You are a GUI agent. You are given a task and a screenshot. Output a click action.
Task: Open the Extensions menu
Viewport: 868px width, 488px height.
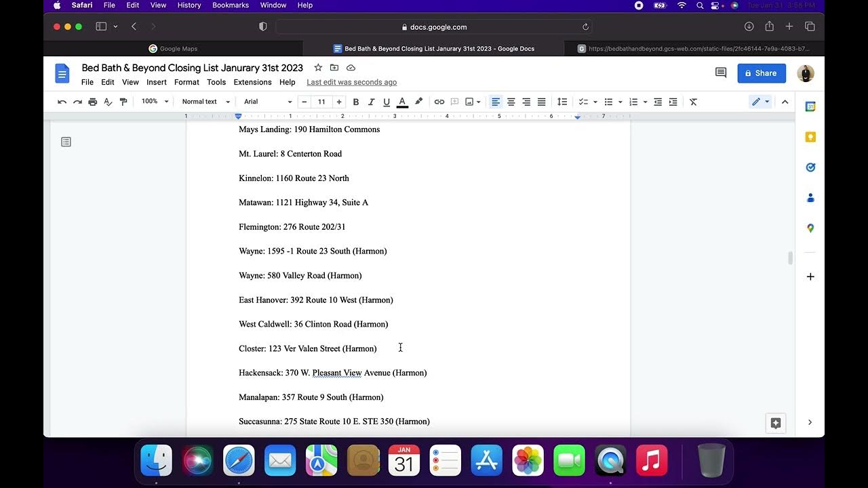(x=252, y=82)
